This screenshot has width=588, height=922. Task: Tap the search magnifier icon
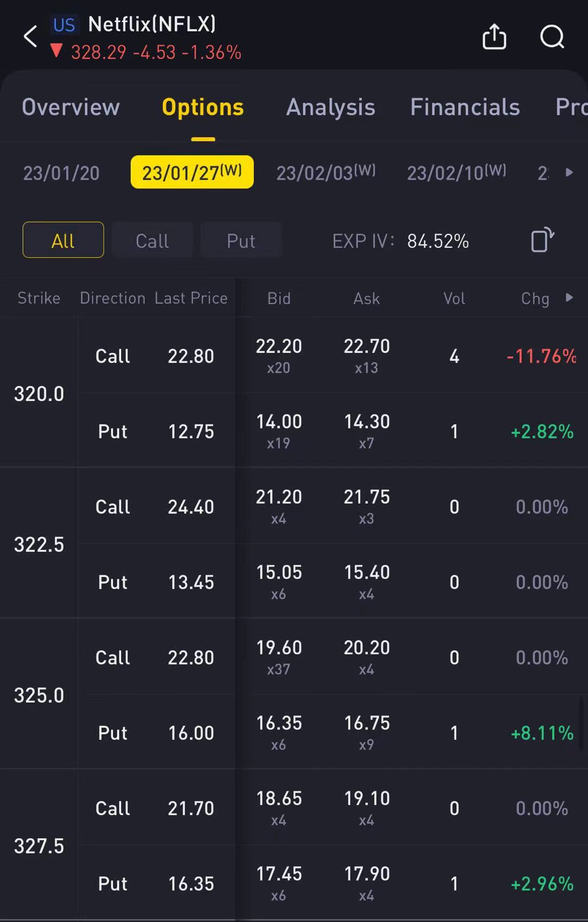(x=552, y=37)
